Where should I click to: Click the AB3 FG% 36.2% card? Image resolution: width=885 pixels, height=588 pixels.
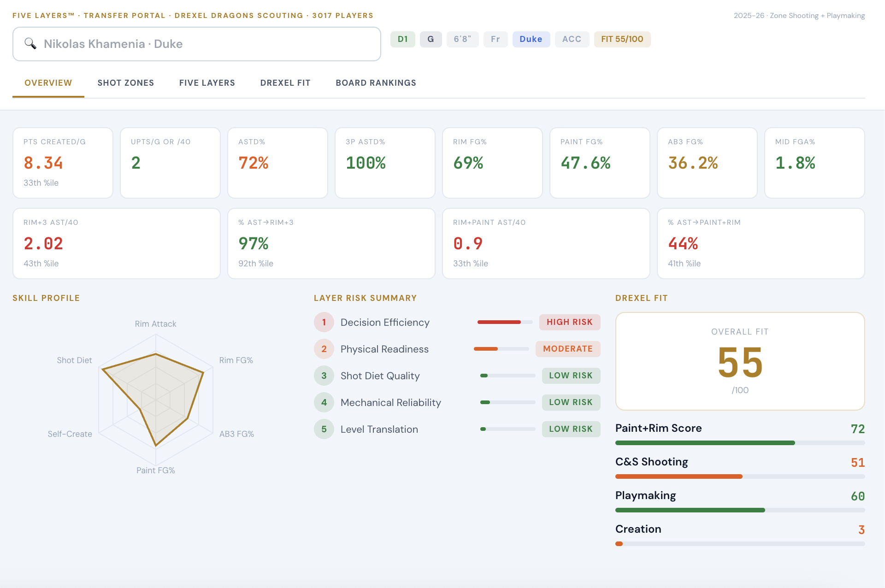(x=707, y=163)
